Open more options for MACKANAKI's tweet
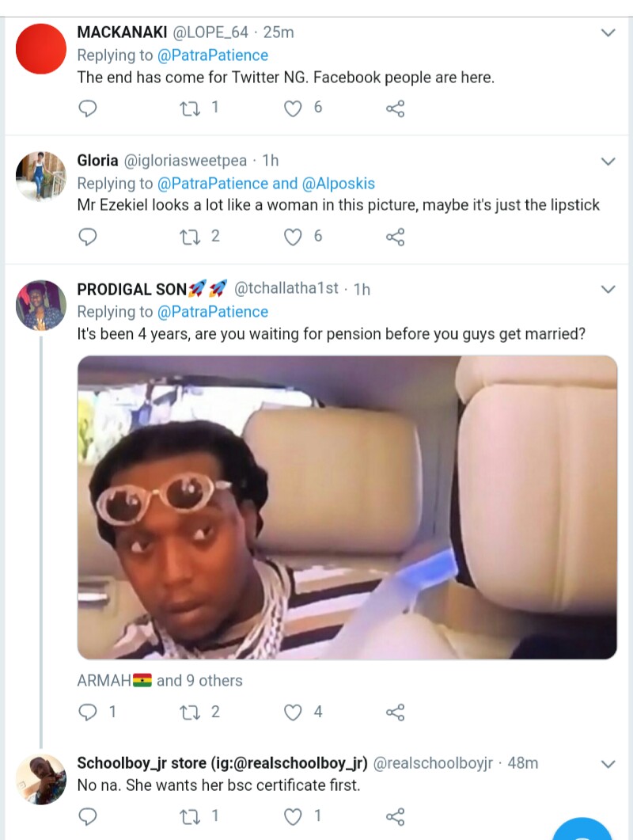Image resolution: width=633 pixels, height=840 pixels. [x=608, y=33]
